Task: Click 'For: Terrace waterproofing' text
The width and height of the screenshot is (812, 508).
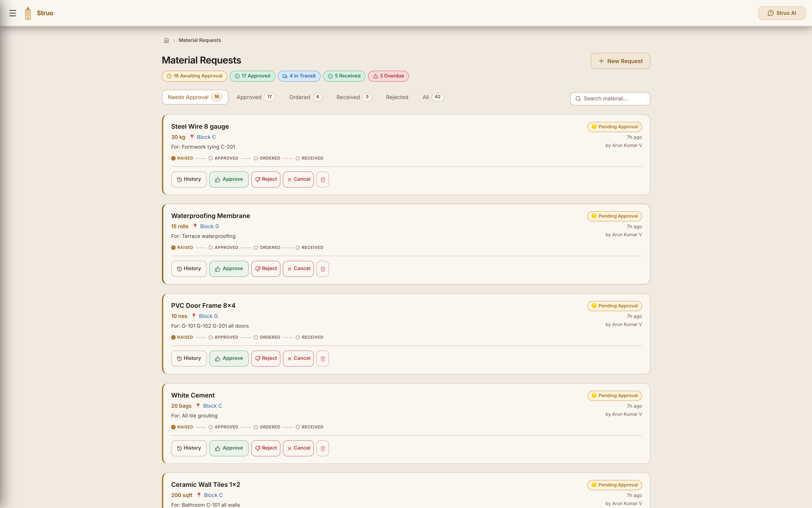Action: pos(203,236)
